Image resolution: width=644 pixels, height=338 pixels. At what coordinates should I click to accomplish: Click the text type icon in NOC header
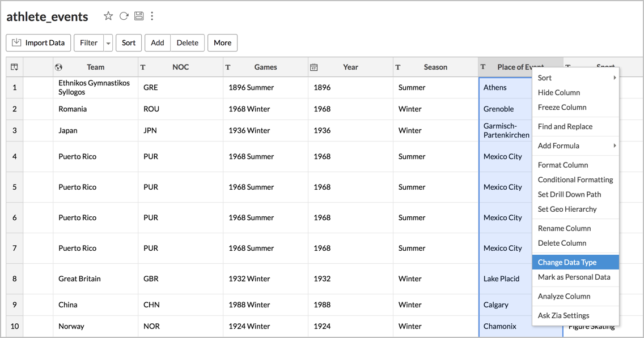click(x=143, y=67)
